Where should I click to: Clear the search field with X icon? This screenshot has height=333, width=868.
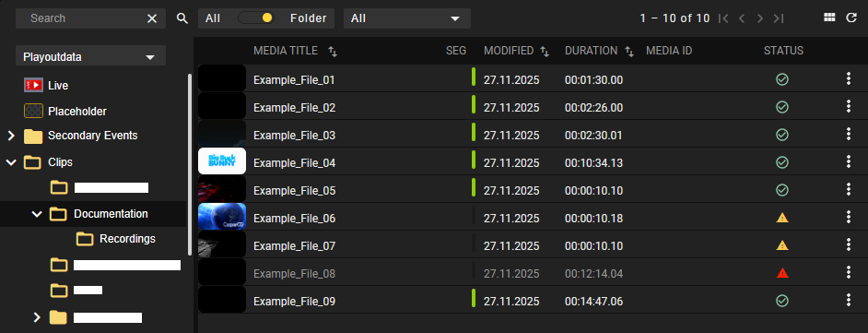(x=152, y=18)
